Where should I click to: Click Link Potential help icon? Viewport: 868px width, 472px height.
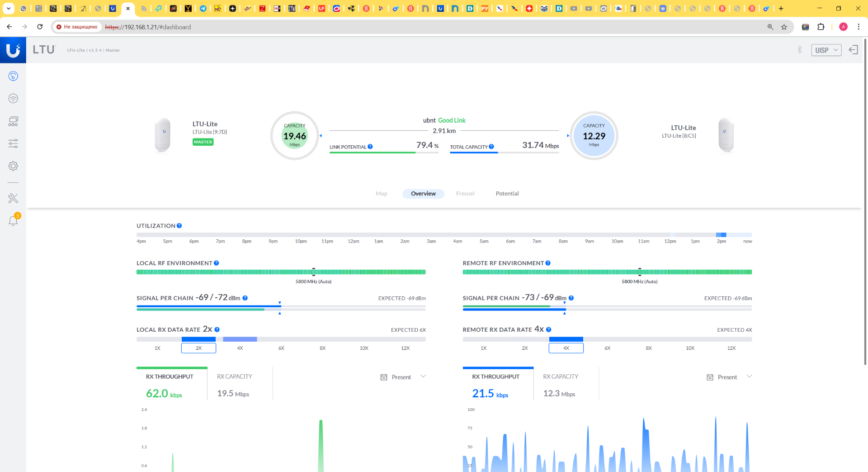(x=370, y=147)
